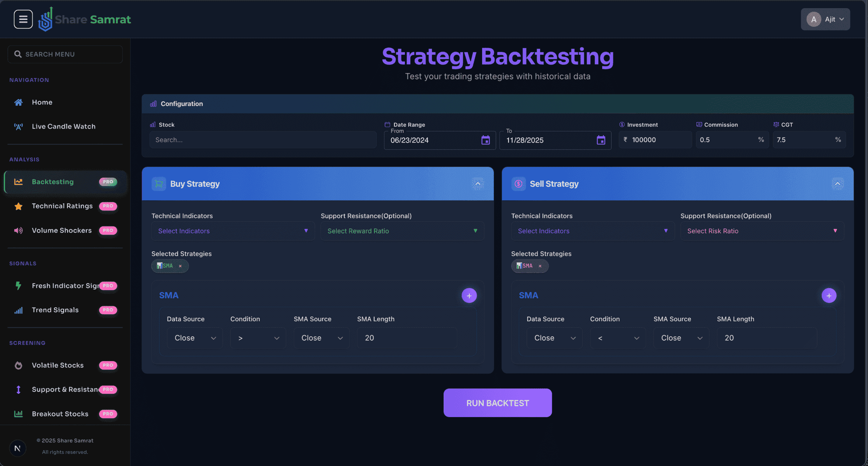Open the Ajit account menu

(825, 19)
